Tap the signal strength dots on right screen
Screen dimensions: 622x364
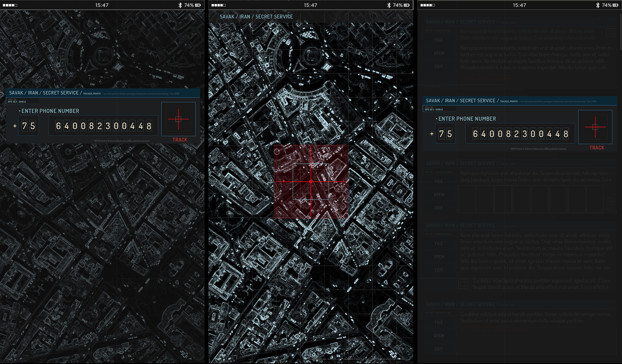pos(428,5)
